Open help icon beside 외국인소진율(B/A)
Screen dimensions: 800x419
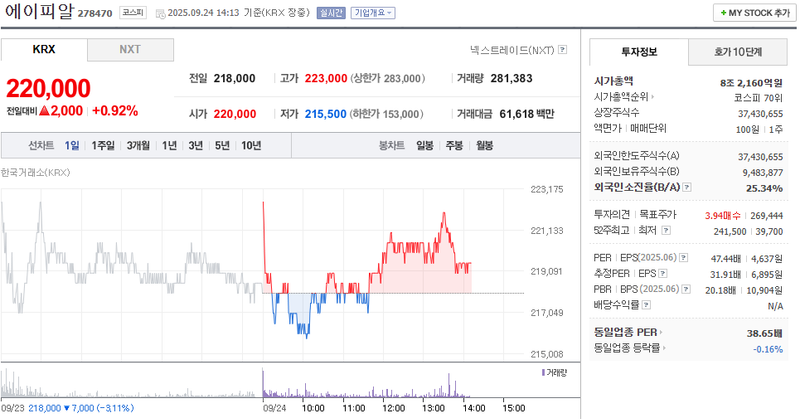(x=687, y=187)
